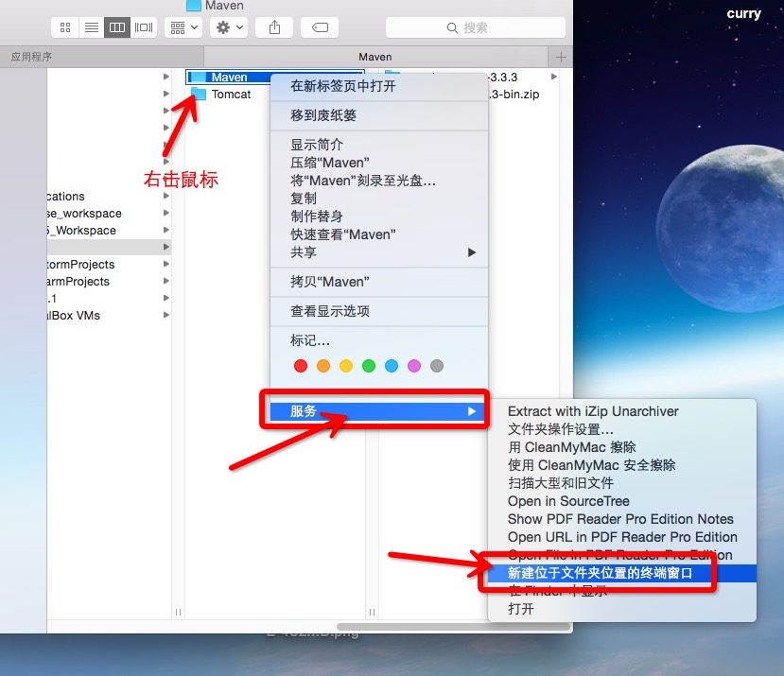784x676 pixels.
Task: Choose 使用 CleanMyMac 安全擦除 service
Action: point(622,465)
